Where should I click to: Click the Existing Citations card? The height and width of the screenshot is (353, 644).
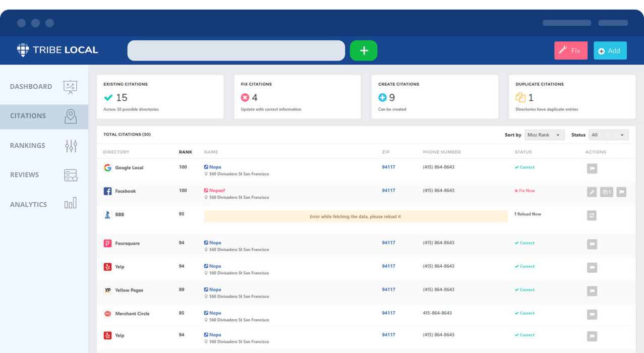tap(160, 97)
